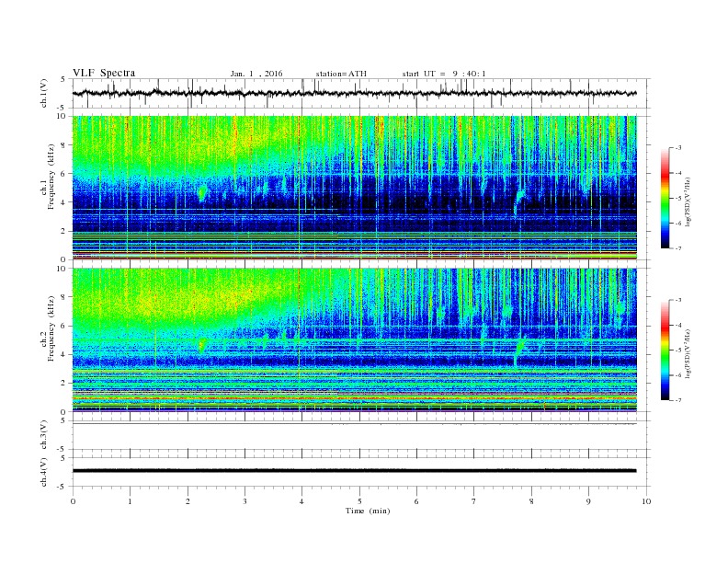The width and height of the screenshot is (728, 563).
Task: Click the ch.2 spectrogram panel
Action: pyautogui.click(x=354, y=340)
